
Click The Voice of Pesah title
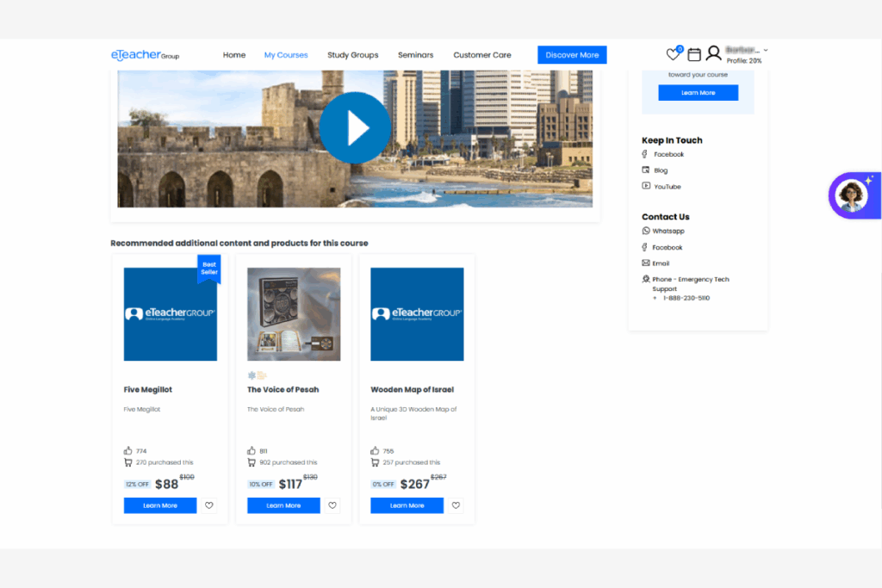(283, 390)
